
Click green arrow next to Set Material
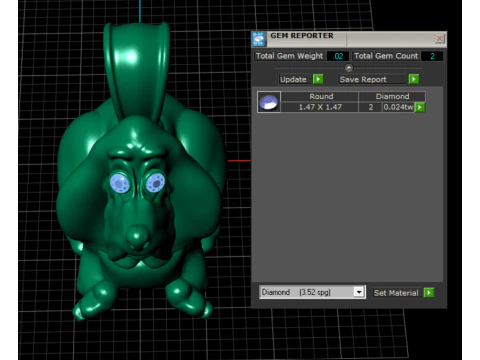click(429, 293)
